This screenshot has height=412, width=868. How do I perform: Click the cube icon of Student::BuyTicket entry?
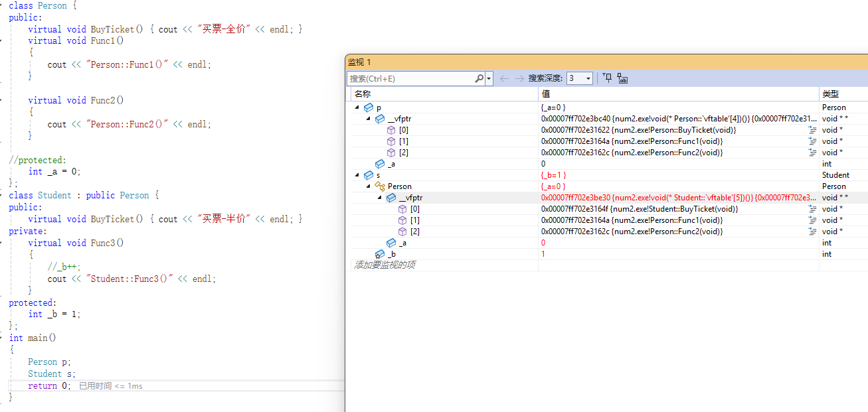(x=403, y=209)
